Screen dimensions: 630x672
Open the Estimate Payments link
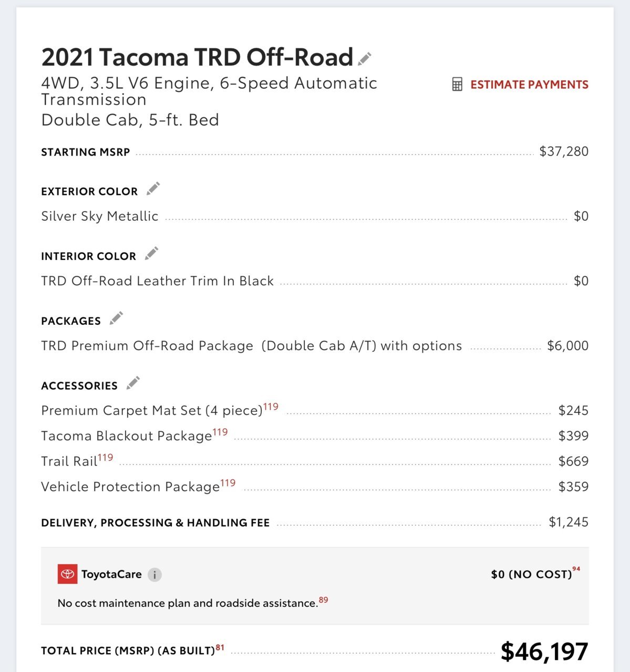529,85
